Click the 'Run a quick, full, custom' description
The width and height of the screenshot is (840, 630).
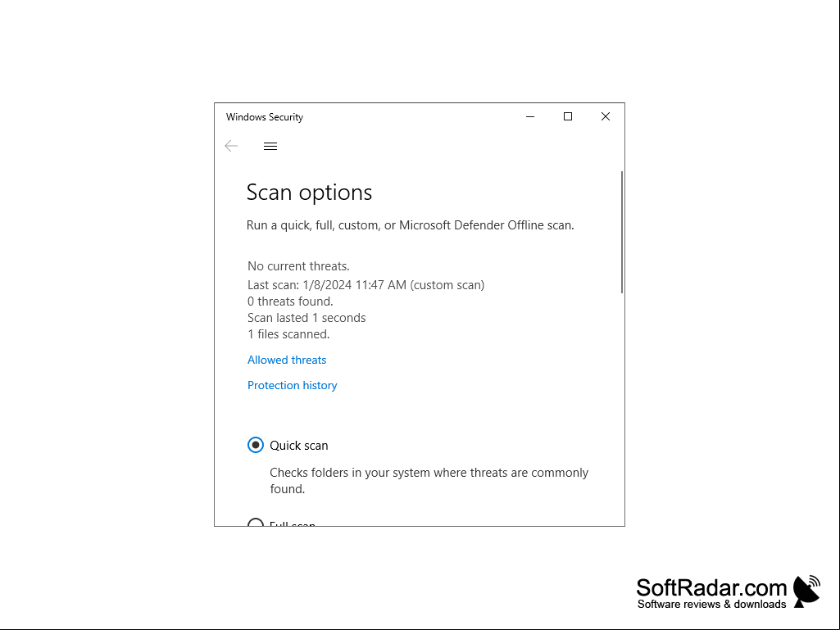(410, 225)
